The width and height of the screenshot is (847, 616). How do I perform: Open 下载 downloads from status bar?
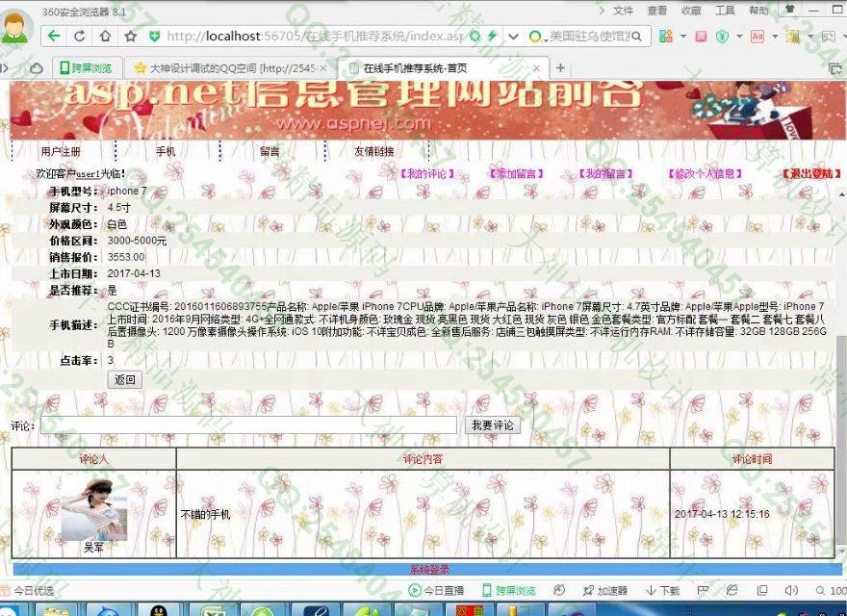(662, 590)
